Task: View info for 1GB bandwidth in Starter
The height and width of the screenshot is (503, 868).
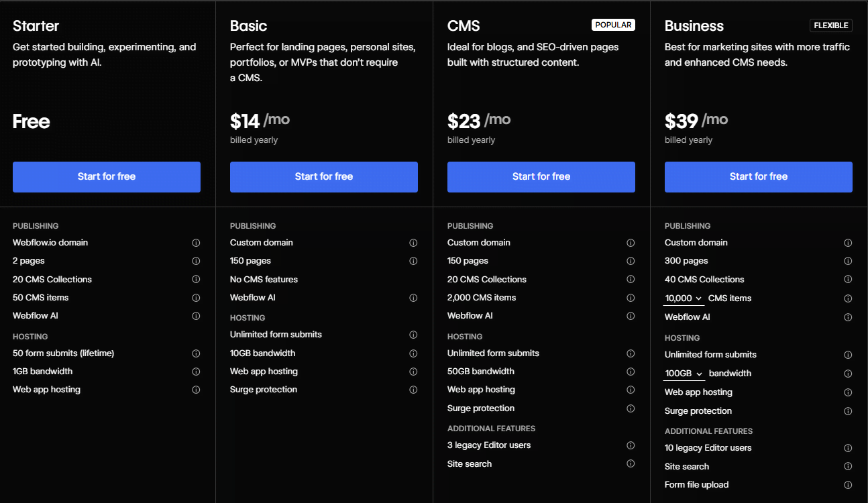Action: (x=196, y=371)
